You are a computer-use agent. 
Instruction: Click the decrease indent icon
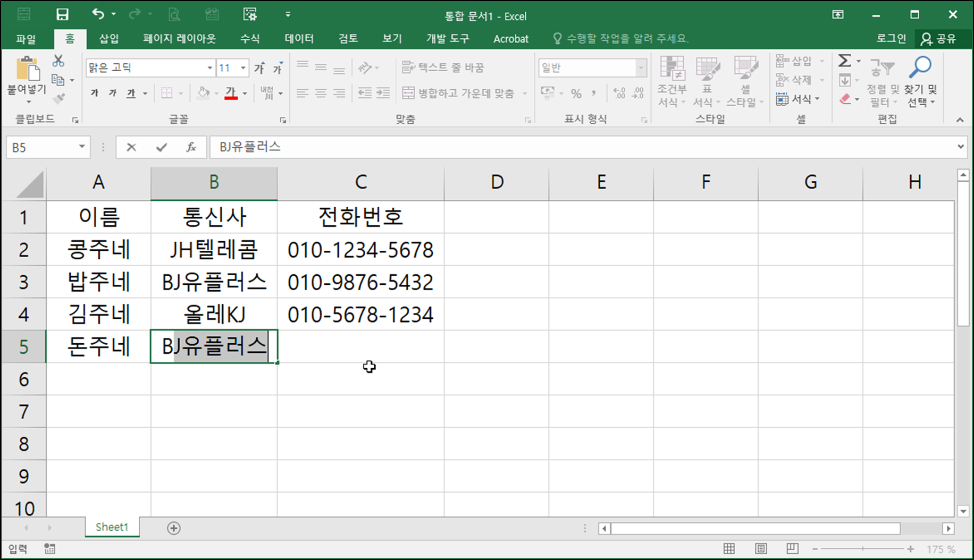[x=364, y=93]
